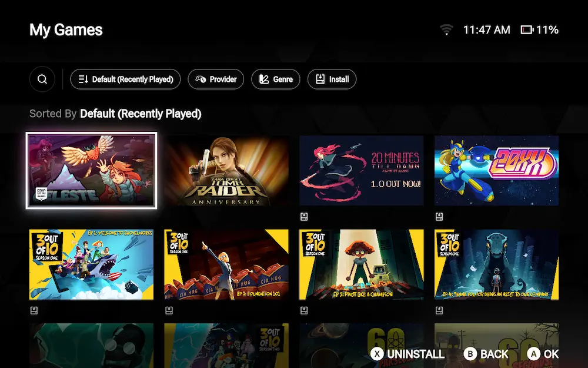The width and height of the screenshot is (588, 368).
Task: Click install icon under Ep 1 Shovelworks tile
Action: [x=34, y=310]
